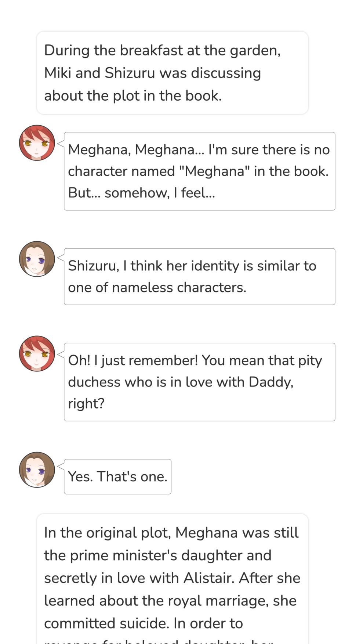Tap the speech bubble starting "Meghana, Meghana... I'm sure"
This screenshot has height=644, width=345.
[x=199, y=171]
